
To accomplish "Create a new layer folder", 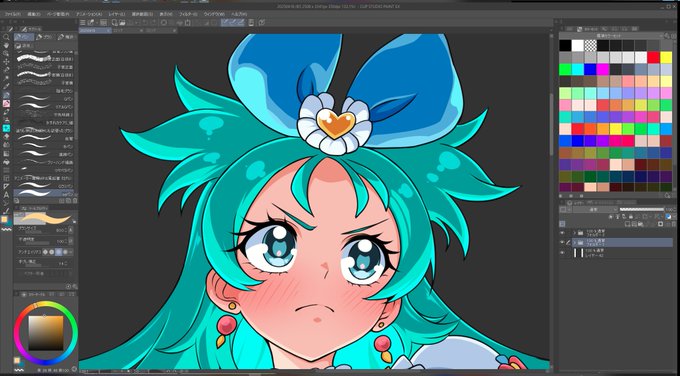I will click(640, 224).
